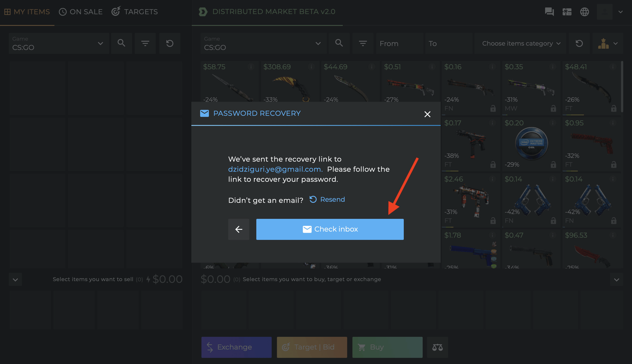This screenshot has width=632, height=364.
Task: Open the info icon on $58.75 knife
Action: click(251, 66)
